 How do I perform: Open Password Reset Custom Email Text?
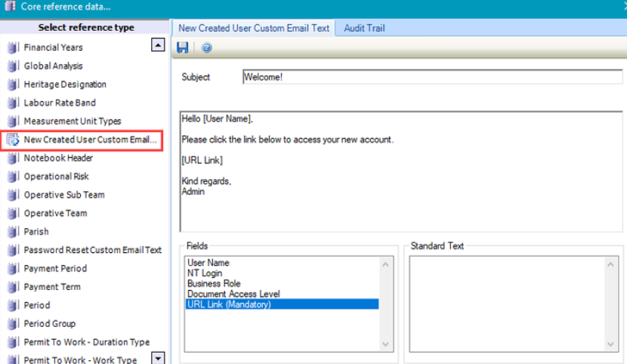[x=92, y=250]
